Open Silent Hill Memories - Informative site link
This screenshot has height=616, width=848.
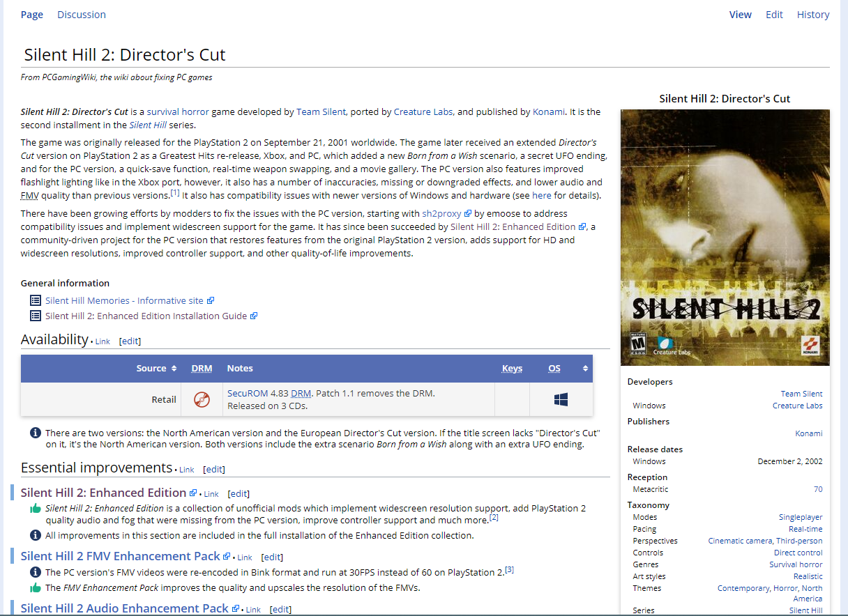click(124, 300)
